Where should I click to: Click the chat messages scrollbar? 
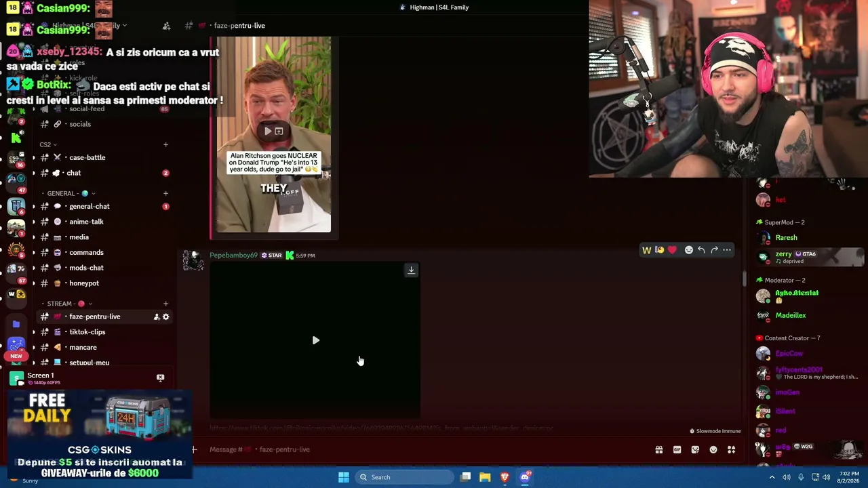pyautogui.click(x=744, y=278)
